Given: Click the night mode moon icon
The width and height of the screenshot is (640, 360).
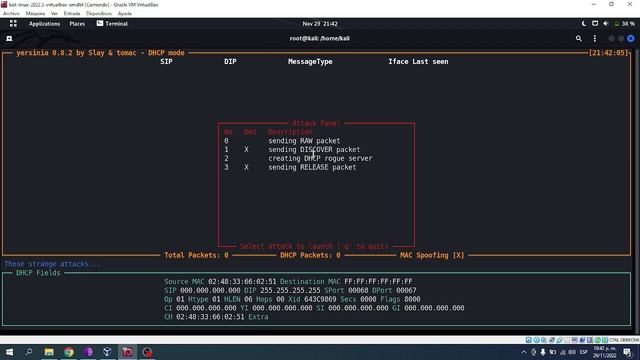Looking at the screenshot, I should [584, 24].
